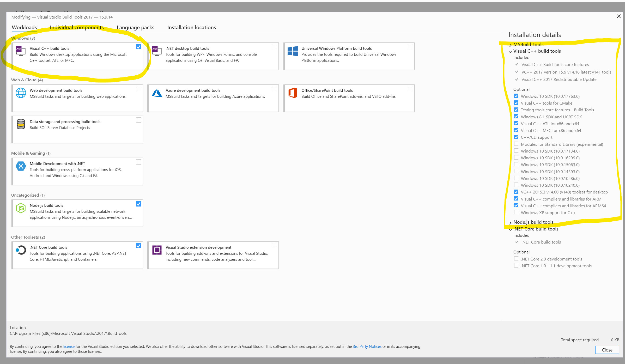Click the Web development globe icon

click(x=21, y=93)
